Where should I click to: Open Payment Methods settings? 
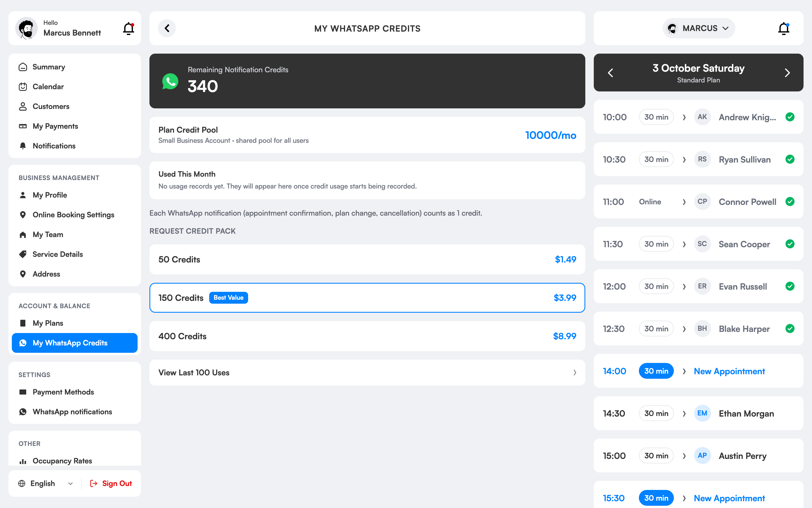pyautogui.click(x=74, y=392)
